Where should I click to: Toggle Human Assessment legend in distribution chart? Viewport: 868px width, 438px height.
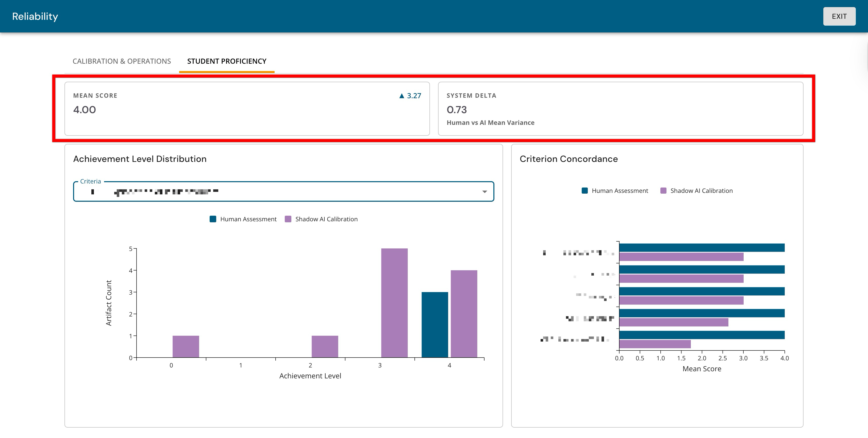click(x=243, y=219)
